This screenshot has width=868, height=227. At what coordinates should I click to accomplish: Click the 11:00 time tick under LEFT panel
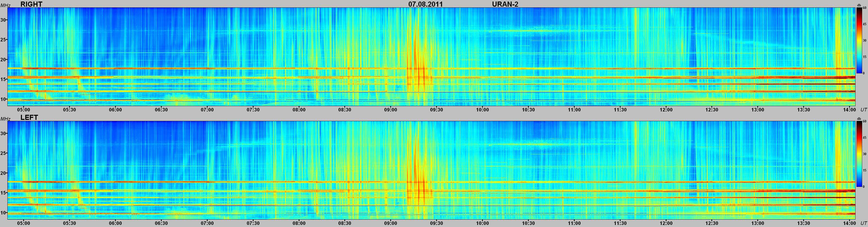(574, 223)
